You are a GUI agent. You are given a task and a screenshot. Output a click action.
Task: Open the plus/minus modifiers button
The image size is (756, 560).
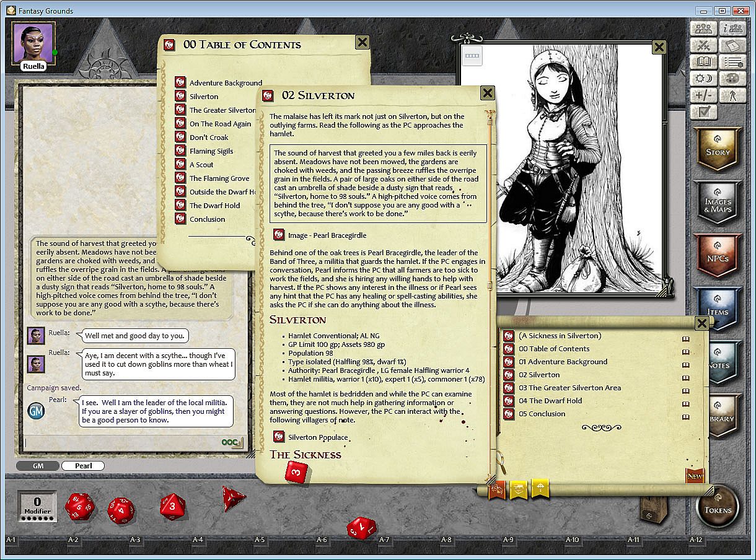tap(703, 95)
